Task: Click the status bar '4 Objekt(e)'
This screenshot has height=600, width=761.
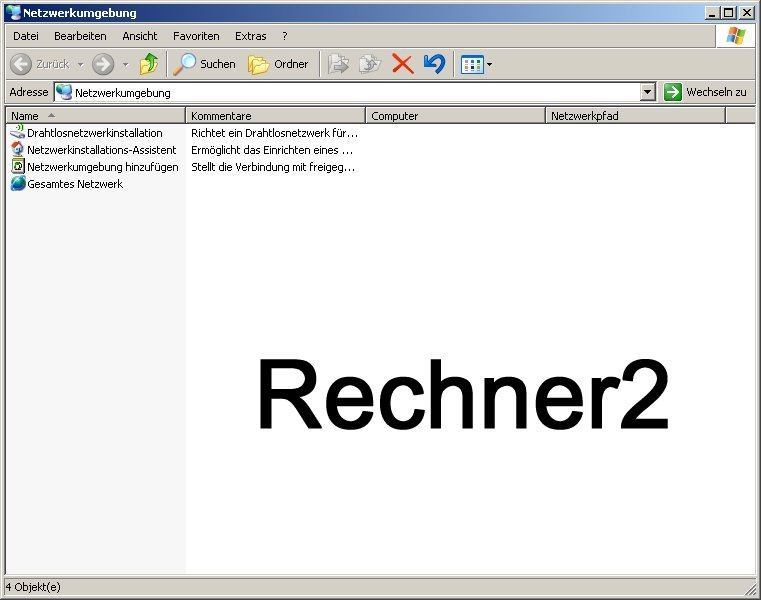Action: pyautogui.click(x=33, y=587)
